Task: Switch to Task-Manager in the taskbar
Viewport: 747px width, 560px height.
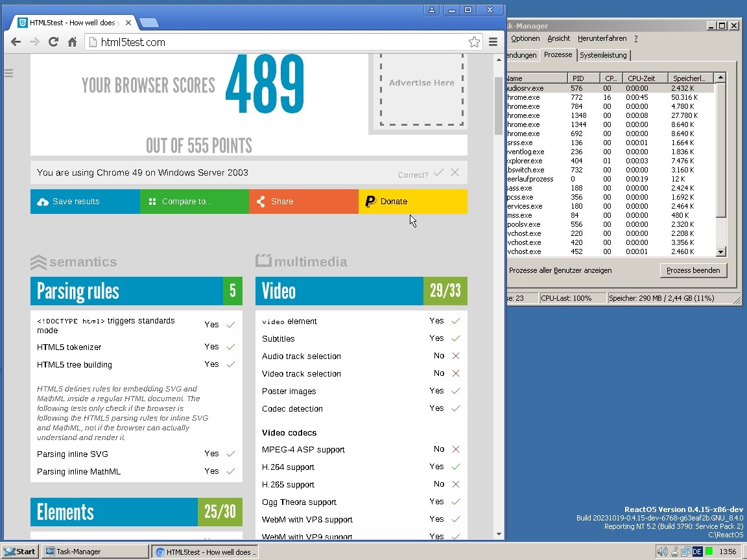Action: click(95, 552)
